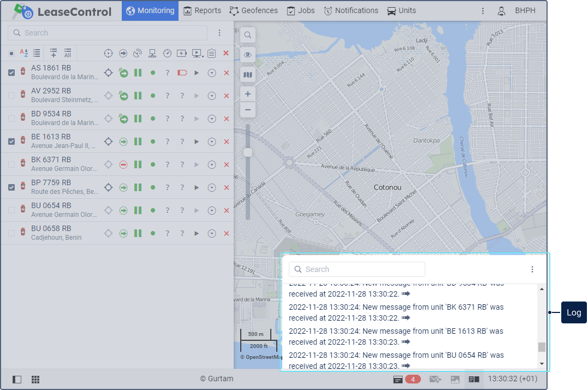Click the notifications counter icon showing 4

412,379
